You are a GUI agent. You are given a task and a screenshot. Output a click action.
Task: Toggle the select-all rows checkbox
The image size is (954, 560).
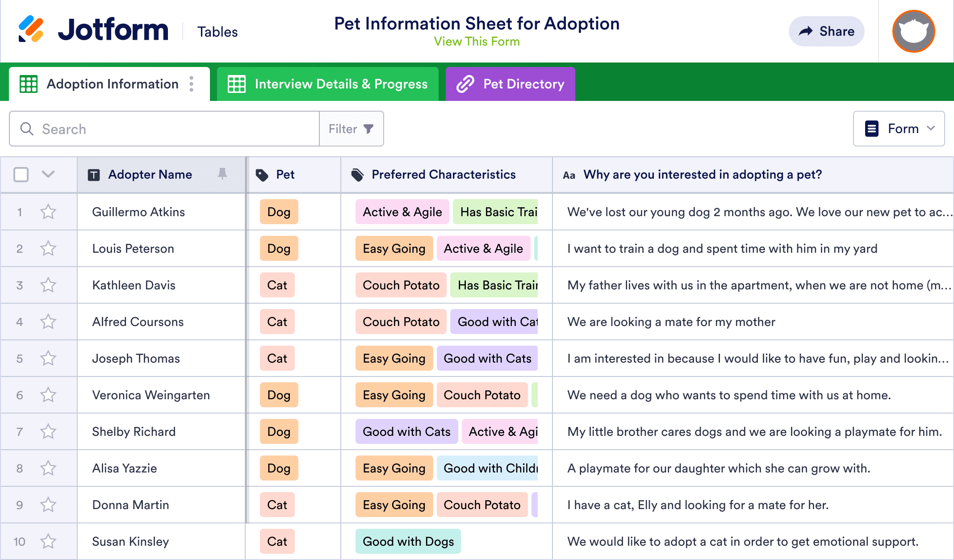[21, 175]
